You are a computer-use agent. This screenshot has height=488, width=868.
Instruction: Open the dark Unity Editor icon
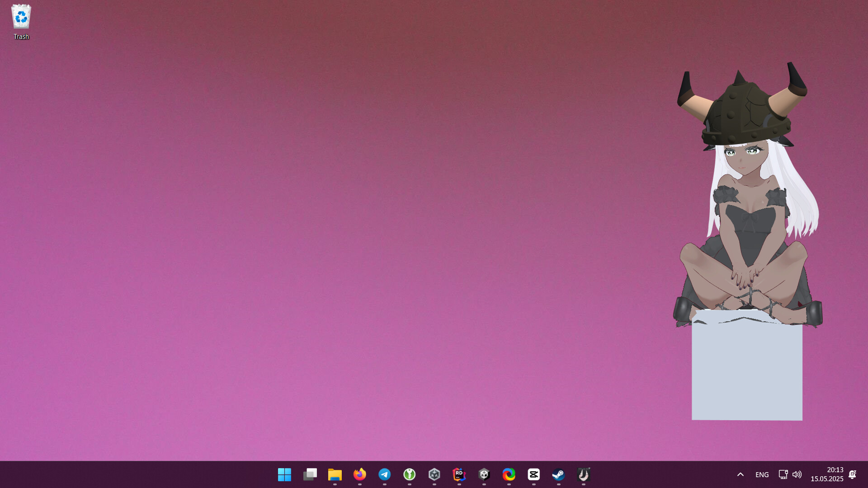(x=484, y=474)
